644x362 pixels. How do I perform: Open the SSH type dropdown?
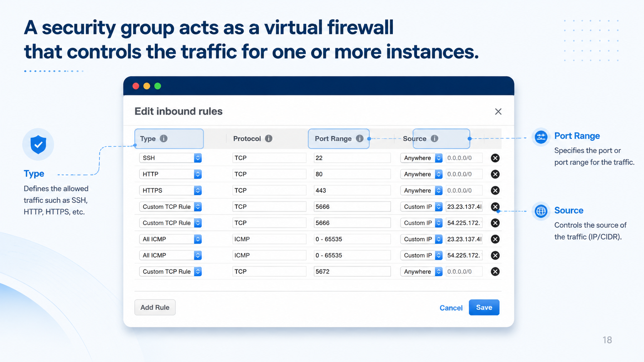point(170,158)
